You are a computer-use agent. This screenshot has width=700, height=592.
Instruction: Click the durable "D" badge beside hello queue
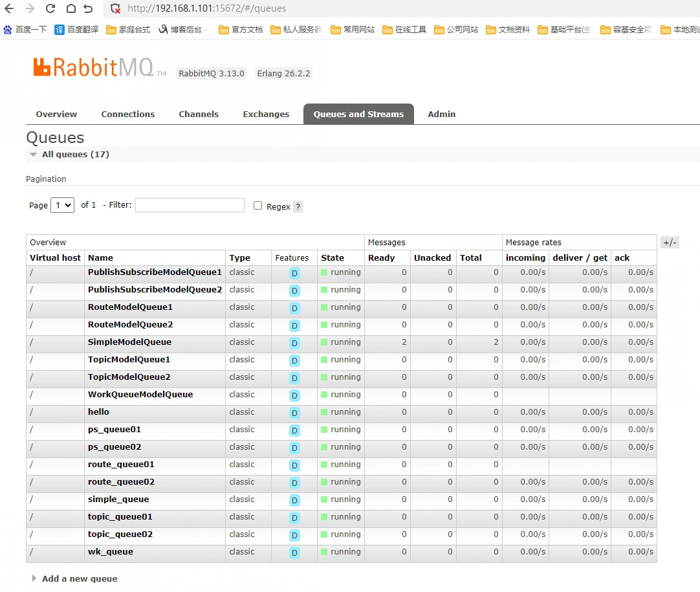[294, 412]
